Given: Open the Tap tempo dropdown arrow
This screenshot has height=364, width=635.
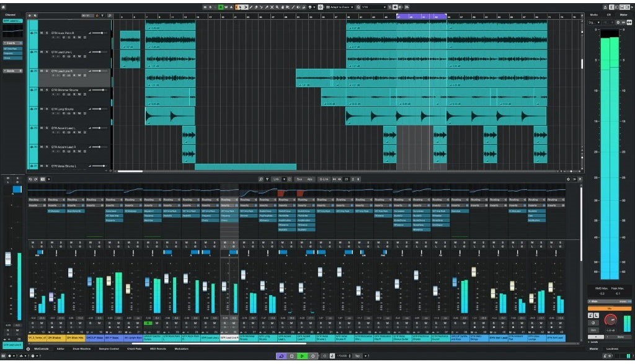Looking at the screenshot, I should tap(366, 356).
